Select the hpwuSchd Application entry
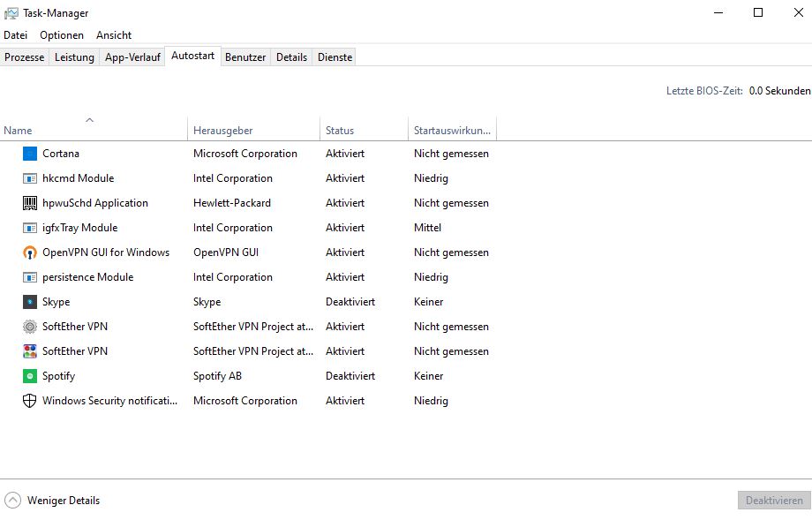This screenshot has height=520, width=812. coord(95,203)
